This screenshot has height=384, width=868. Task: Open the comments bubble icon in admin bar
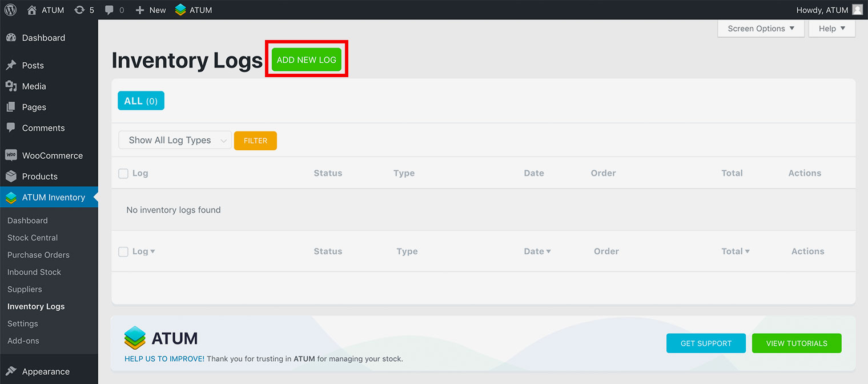[110, 10]
